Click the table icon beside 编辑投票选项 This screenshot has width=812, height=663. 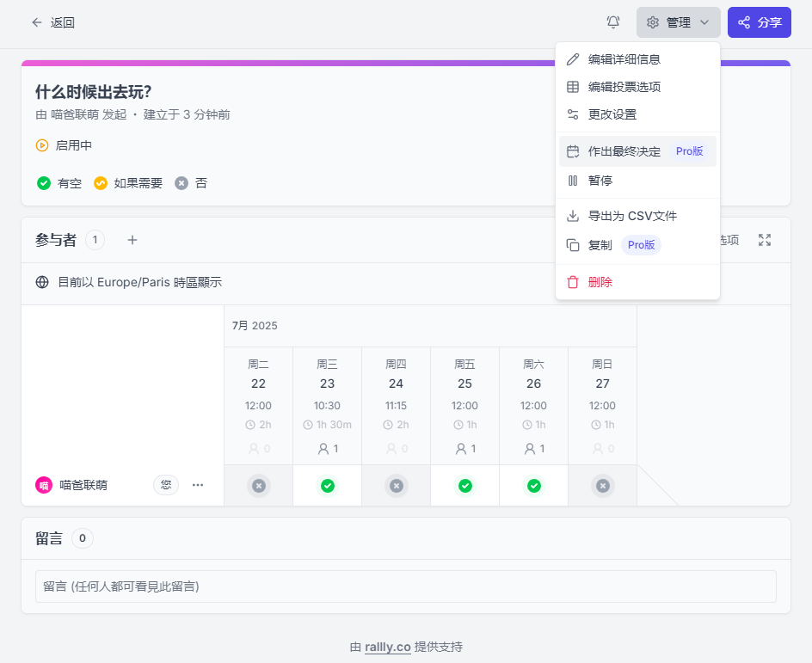(x=573, y=87)
